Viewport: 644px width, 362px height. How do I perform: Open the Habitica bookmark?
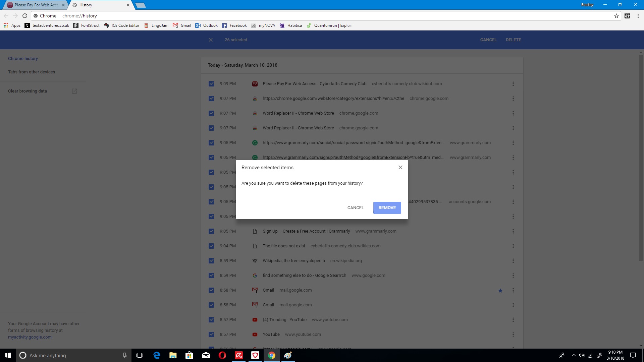tap(291, 25)
